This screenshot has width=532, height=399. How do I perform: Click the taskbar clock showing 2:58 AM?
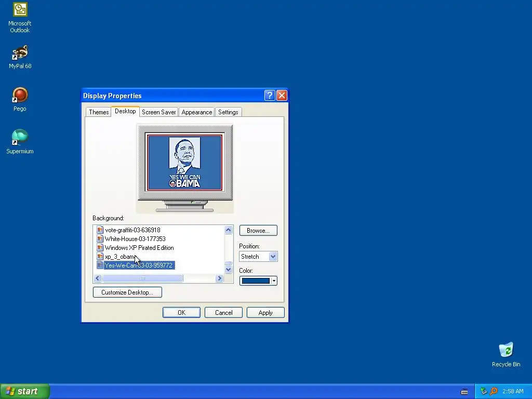513,391
